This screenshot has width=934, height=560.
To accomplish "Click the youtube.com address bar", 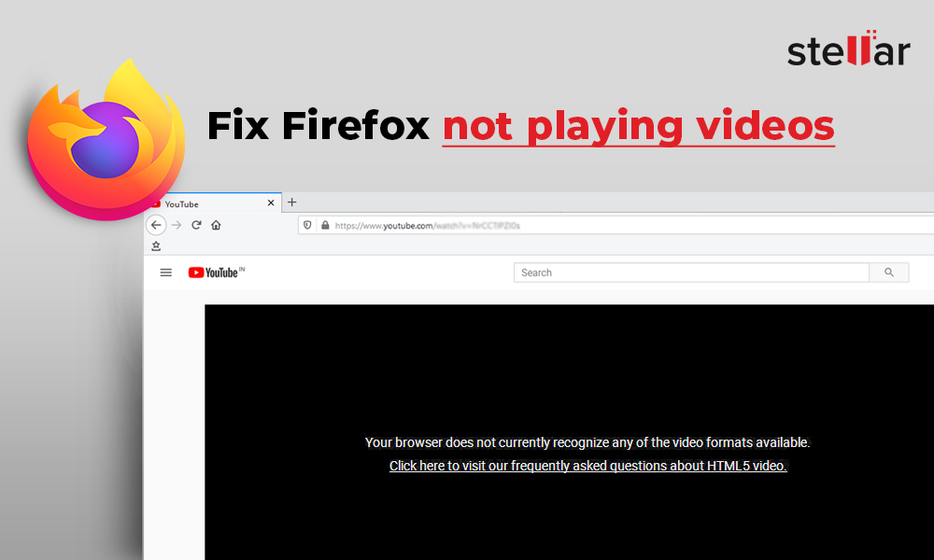I will click(616, 225).
